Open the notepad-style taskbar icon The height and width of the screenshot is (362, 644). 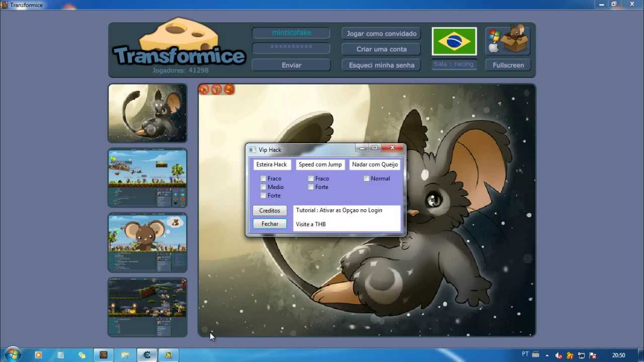tap(60, 355)
